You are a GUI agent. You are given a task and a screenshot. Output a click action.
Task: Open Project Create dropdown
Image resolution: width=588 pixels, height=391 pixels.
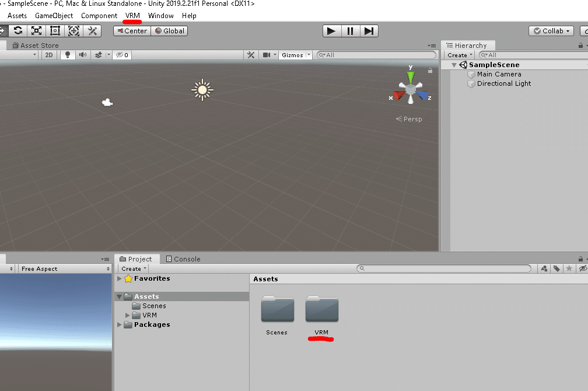(134, 268)
